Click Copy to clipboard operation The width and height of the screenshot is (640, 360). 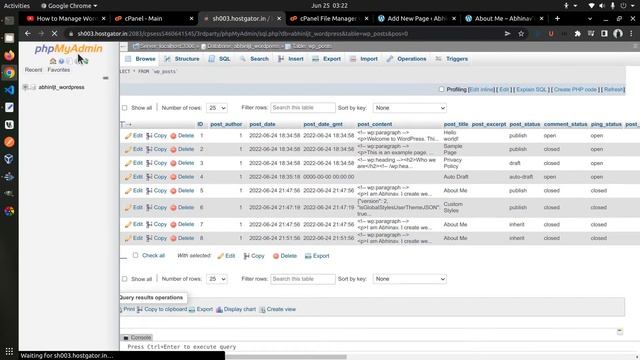tap(162, 309)
